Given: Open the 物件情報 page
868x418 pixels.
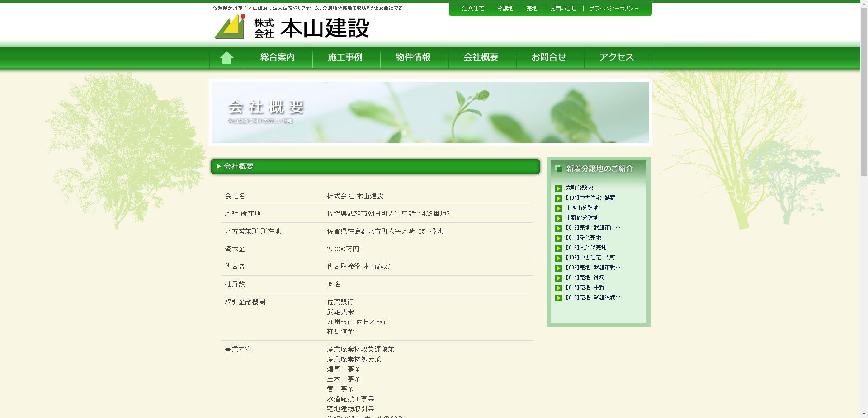Looking at the screenshot, I should [x=414, y=57].
